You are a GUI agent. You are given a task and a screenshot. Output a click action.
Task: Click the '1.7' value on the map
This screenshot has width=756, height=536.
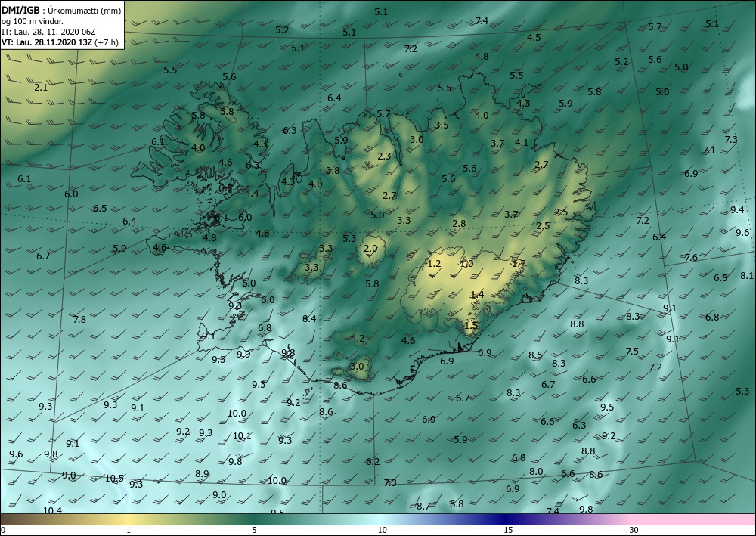519,264
